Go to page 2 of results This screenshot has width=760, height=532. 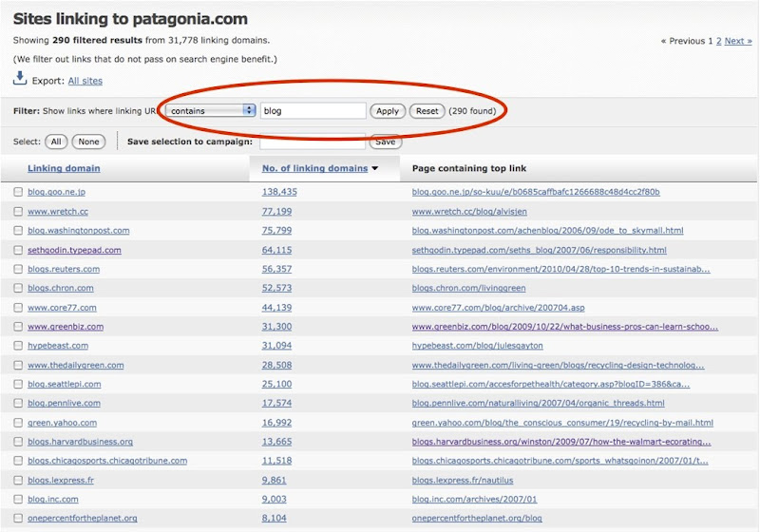(x=719, y=41)
